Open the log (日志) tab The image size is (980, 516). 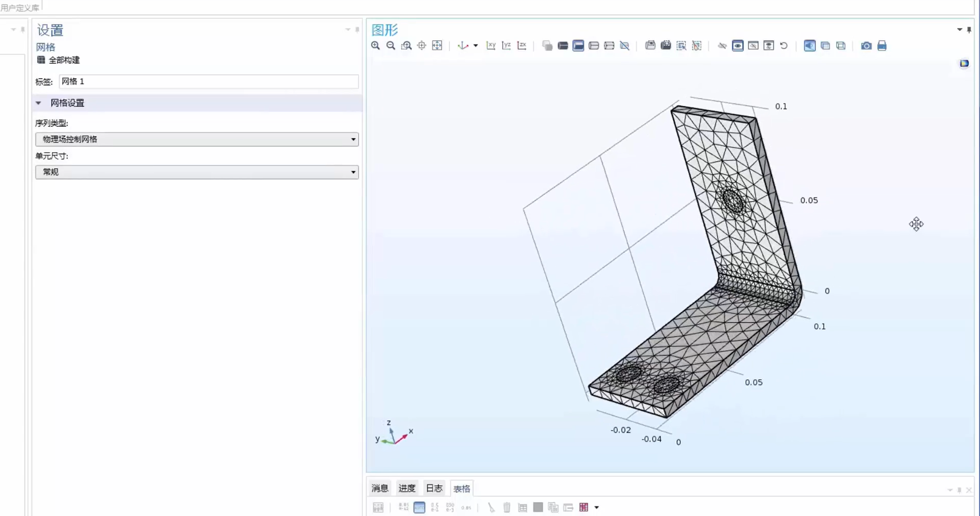point(434,488)
